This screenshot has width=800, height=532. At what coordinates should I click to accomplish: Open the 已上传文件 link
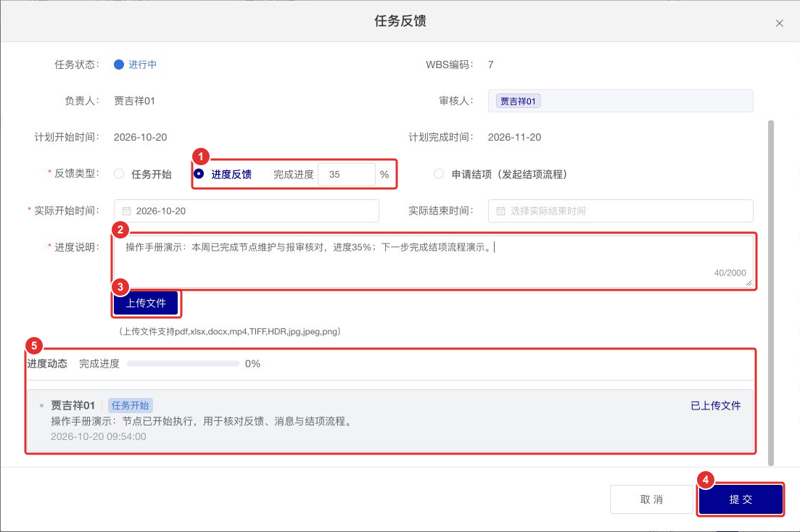coord(715,405)
